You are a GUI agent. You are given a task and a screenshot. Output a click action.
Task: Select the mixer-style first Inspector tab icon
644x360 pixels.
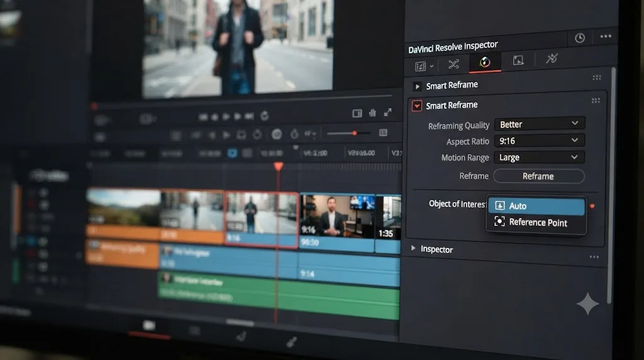420,66
